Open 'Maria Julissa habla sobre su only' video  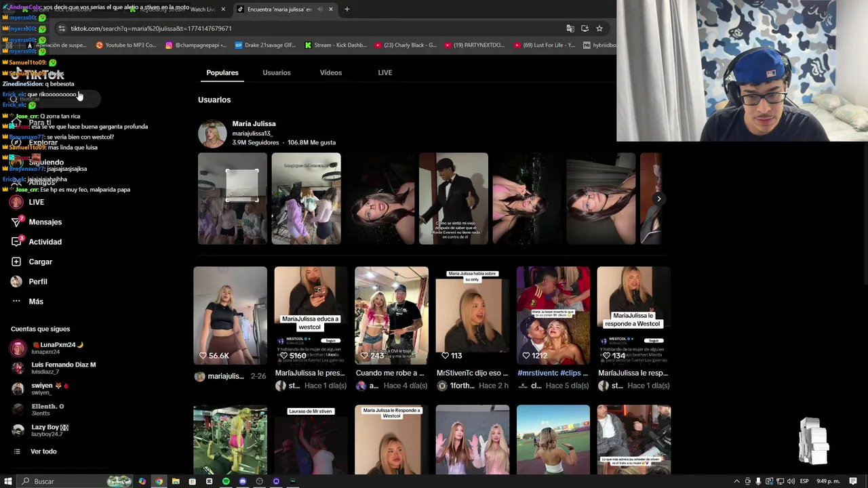(x=472, y=315)
